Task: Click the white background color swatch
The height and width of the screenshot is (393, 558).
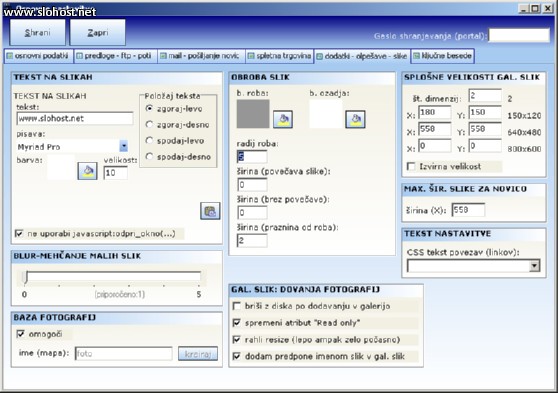Action: pyautogui.click(x=326, y=114)
